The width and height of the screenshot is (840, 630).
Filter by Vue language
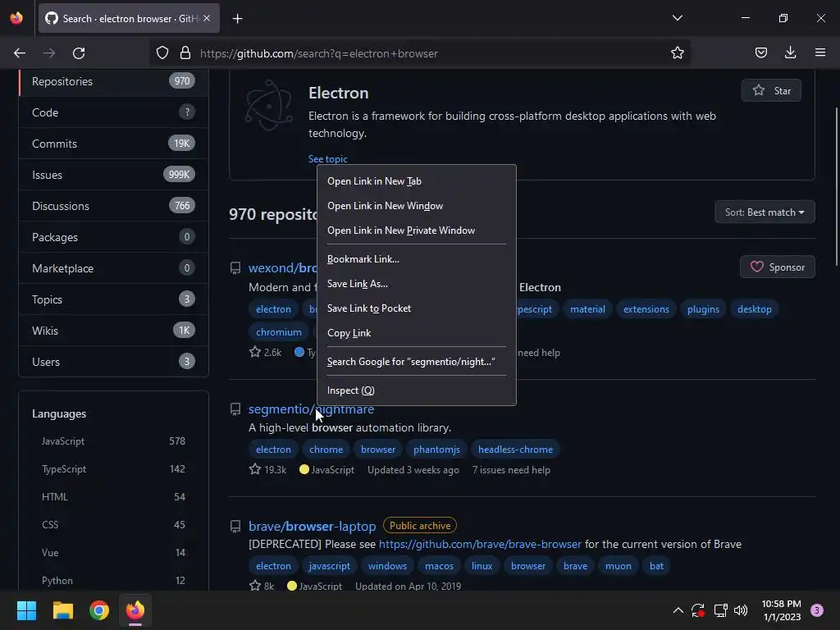[x=113, y=552]
